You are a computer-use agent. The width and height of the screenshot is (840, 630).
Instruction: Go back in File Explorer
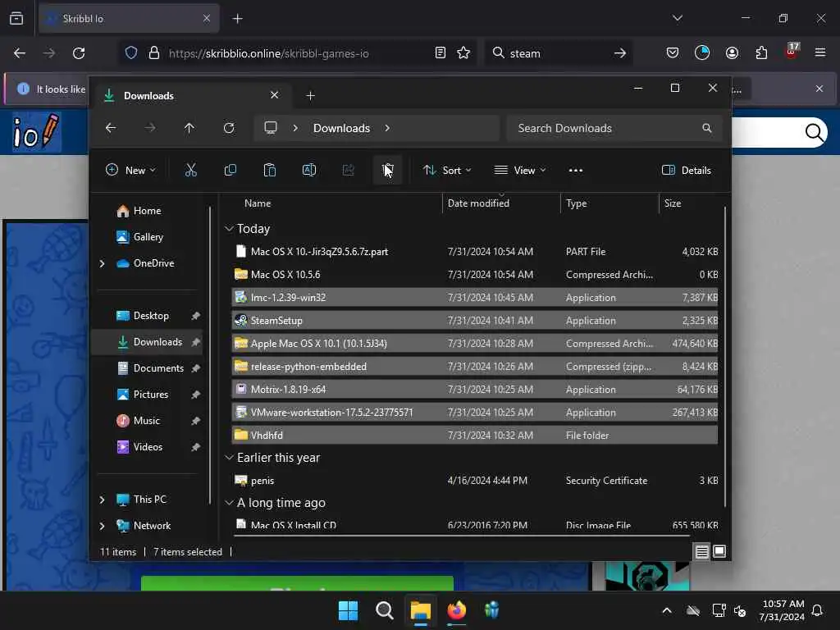(111, 128)
